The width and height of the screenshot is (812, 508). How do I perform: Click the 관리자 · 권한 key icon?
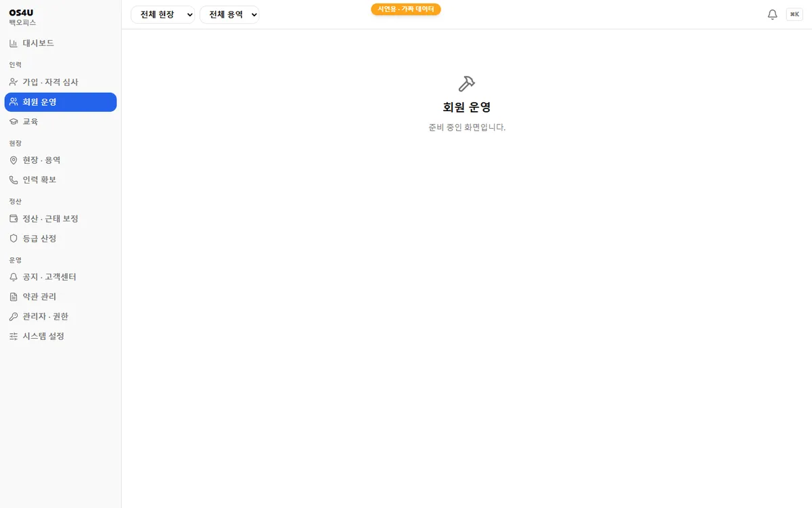[14, 316]
